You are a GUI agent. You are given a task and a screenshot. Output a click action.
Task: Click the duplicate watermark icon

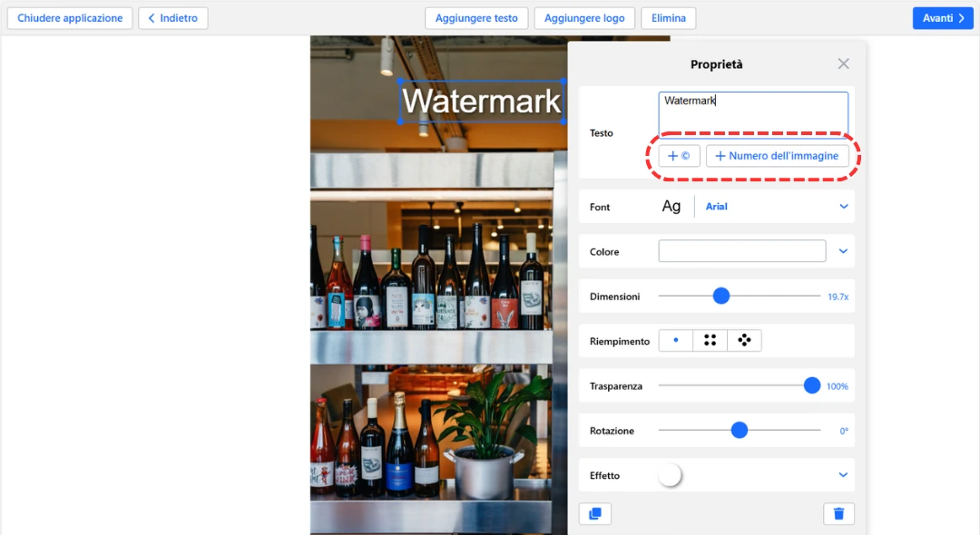(x=595, y=513)
